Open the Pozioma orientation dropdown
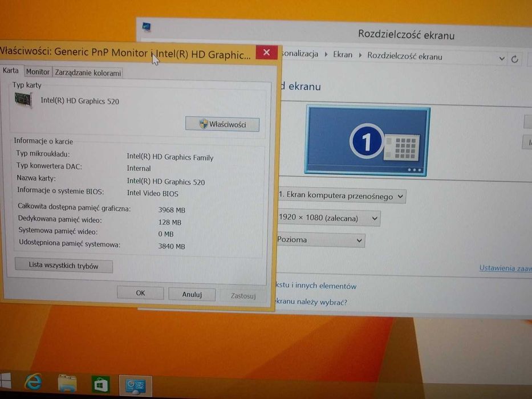The width and height of the screenshot is (532, 399). [320, 240]
